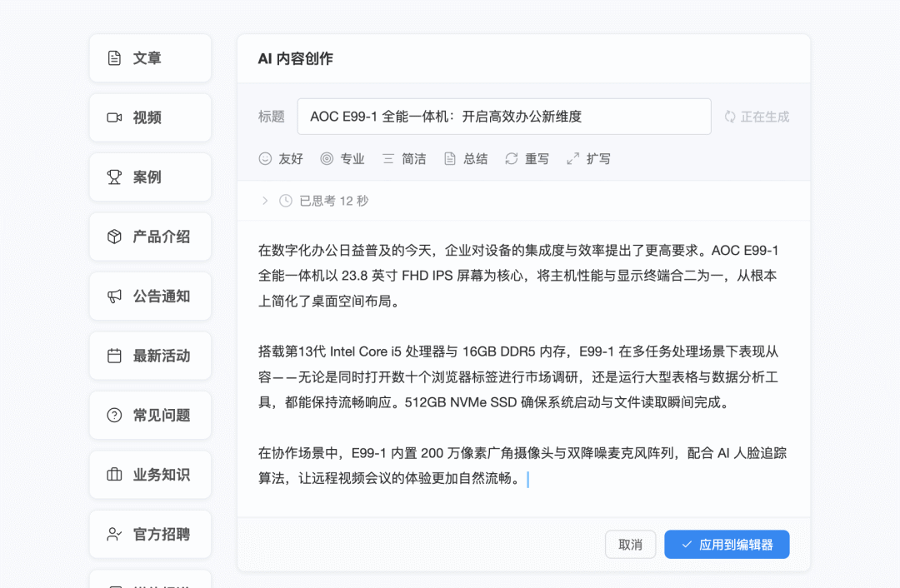The height and width of the screenshot is (588, 900).
Task: Click the expand arrows icon for 扩写
Action: click(x=572, y=159)
